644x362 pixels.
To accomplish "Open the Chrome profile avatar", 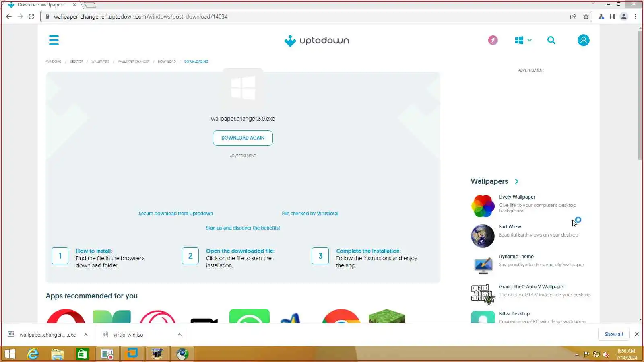I will 624,16.
